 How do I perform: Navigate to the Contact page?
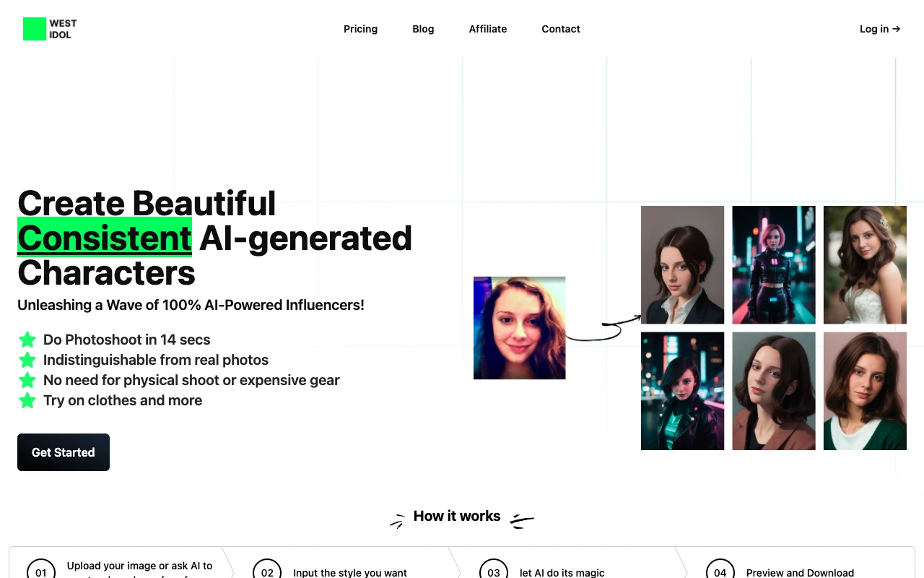point(561,29)
